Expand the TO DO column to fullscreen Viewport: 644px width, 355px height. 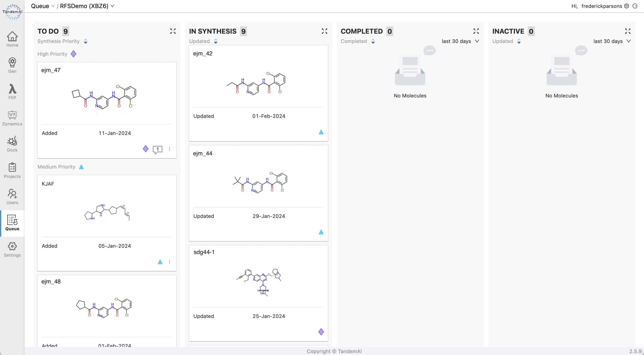point(173,31)
